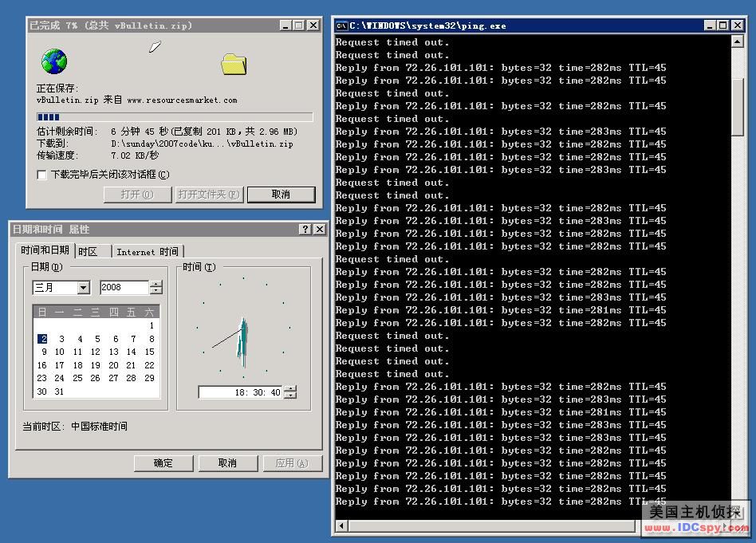Select day 10 in the calendar
This screenshot has width=756, height=543.
coord(59,352)
